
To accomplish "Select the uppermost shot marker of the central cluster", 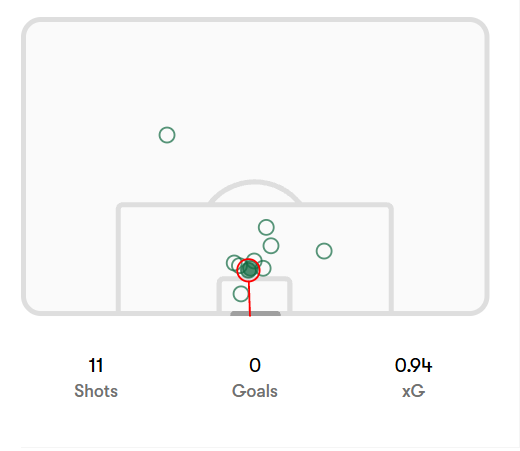I will pos(255,257).
